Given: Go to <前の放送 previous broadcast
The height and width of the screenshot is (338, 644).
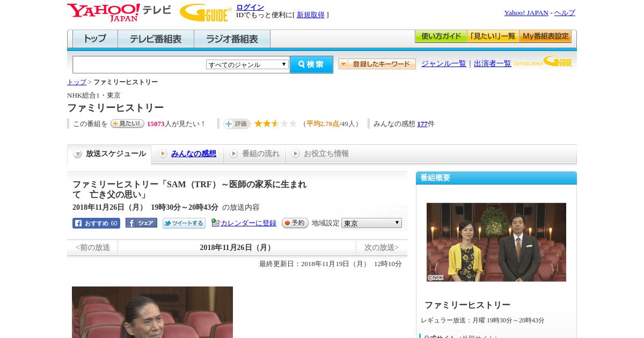Looking at the screenshot, I should click(x=93, y=247).
